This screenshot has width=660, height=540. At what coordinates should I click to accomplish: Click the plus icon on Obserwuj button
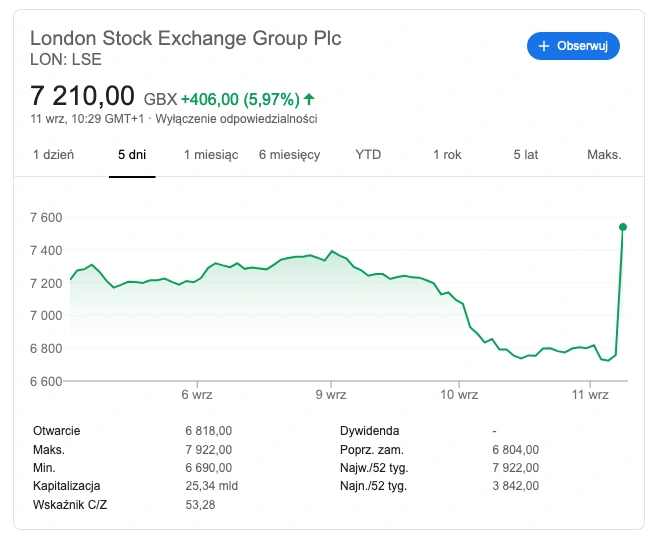click(x=544, y=46)
